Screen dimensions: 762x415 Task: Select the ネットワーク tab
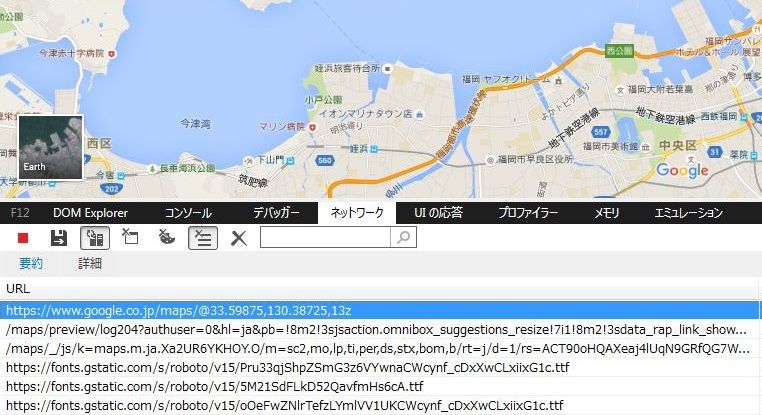pos(357,213)
